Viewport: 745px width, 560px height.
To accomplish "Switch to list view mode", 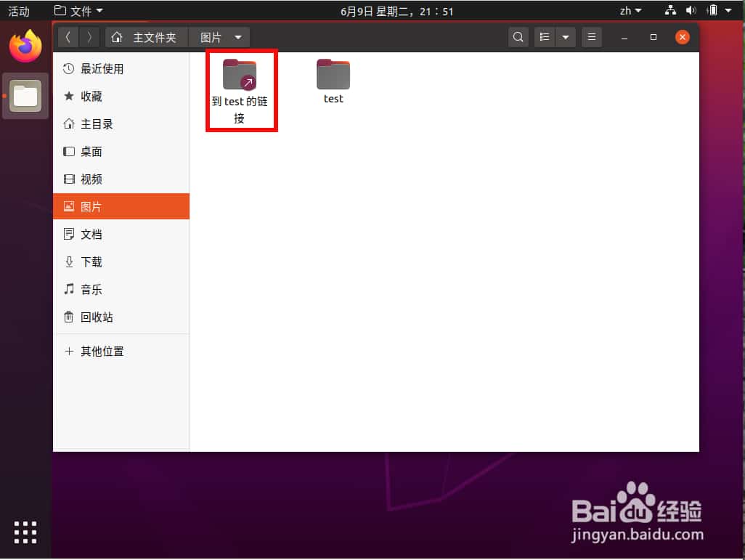I will coord(545,37).
